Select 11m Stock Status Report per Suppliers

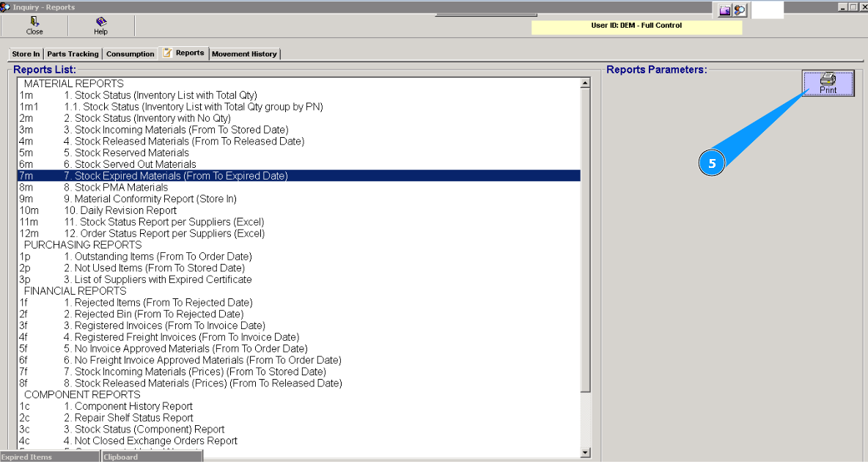299,222
